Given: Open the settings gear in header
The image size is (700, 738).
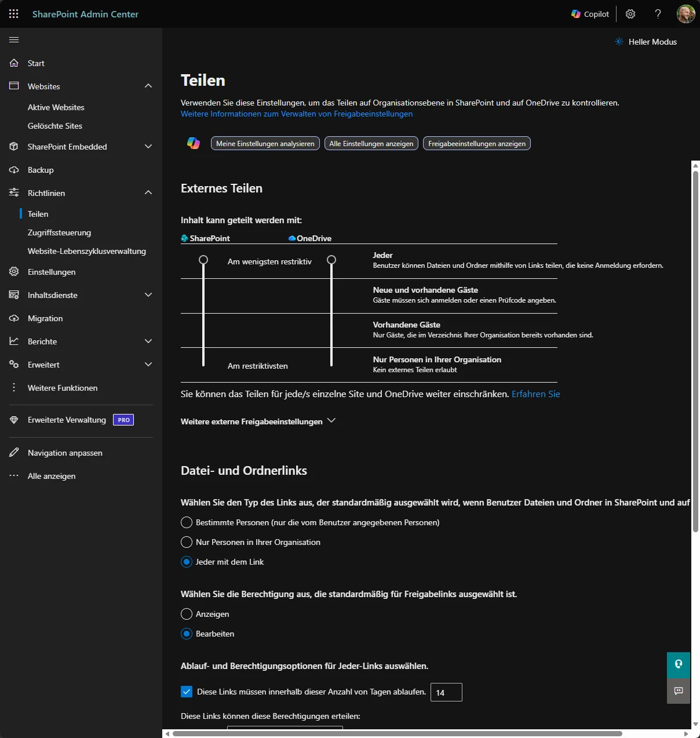Looking at the screenshot, I should tap(630, 14).
